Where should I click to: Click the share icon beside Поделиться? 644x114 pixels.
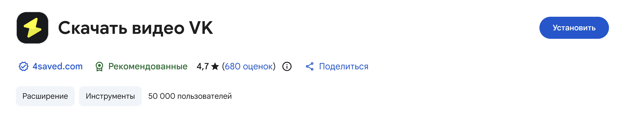click(309, 67)
